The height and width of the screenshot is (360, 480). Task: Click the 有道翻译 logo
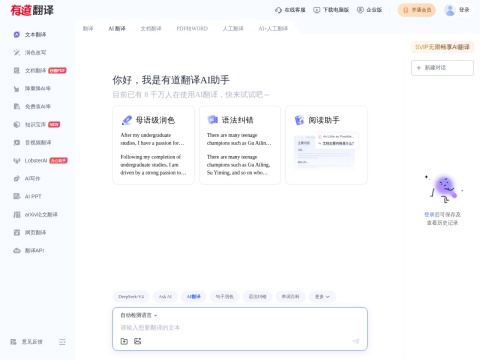tap(32, 10)
